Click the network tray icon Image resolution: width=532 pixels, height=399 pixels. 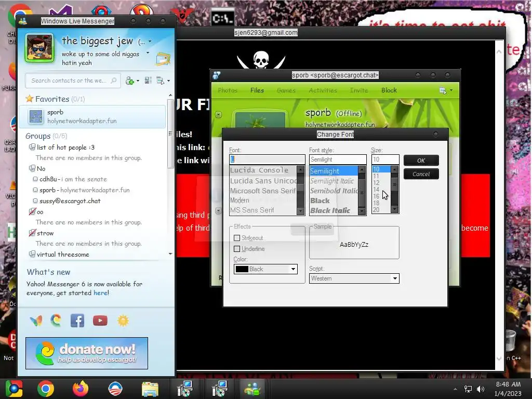[x=468, y=389]
